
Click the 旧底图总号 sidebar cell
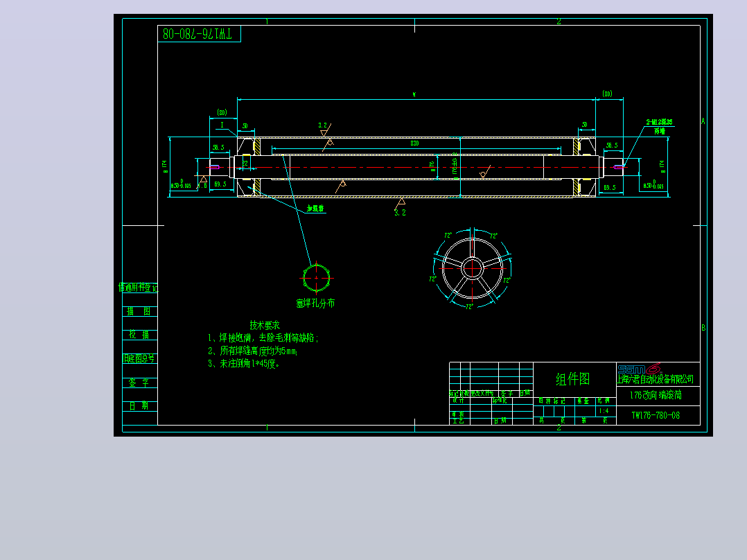[139, 358]
